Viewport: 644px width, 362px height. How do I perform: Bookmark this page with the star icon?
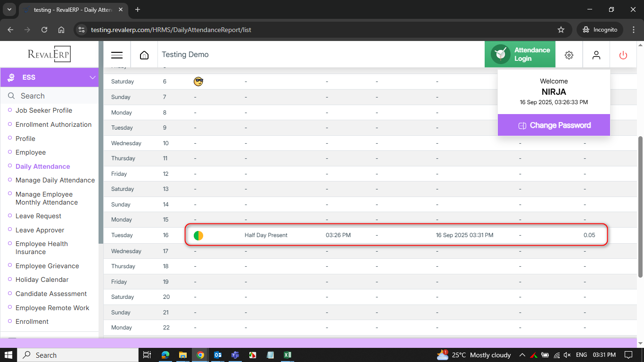(x=561, y=30)
